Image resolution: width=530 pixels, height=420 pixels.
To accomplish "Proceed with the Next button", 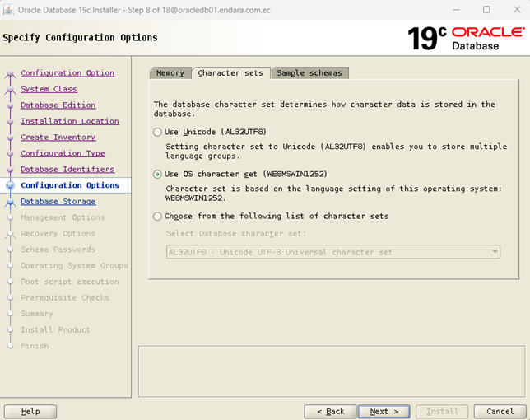I will 384,412.
